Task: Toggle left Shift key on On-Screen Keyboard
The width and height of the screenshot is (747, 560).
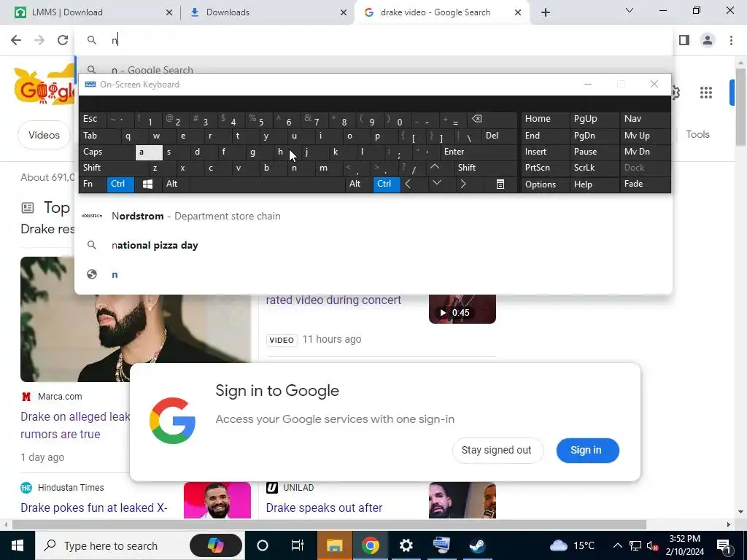Action: (x=113, y=168)
